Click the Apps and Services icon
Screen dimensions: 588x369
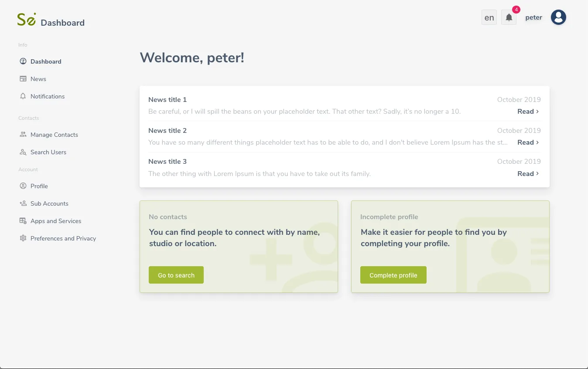pos(23,221)
